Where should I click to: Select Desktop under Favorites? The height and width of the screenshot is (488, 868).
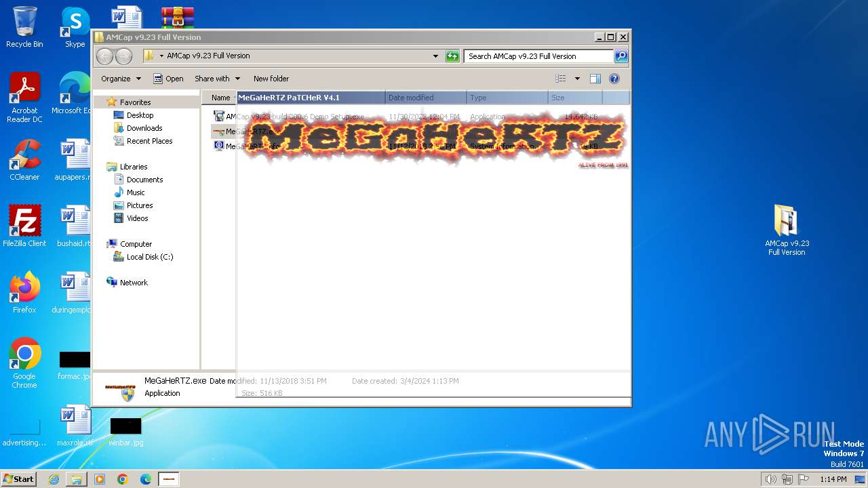pyautogui.click(x=140, y=115)
